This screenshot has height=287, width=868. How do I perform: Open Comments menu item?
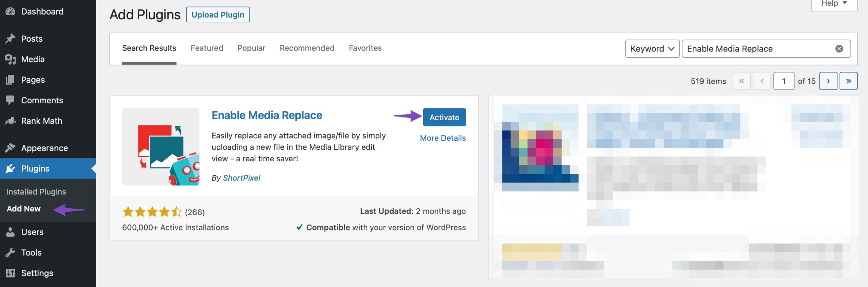point(48,100)
